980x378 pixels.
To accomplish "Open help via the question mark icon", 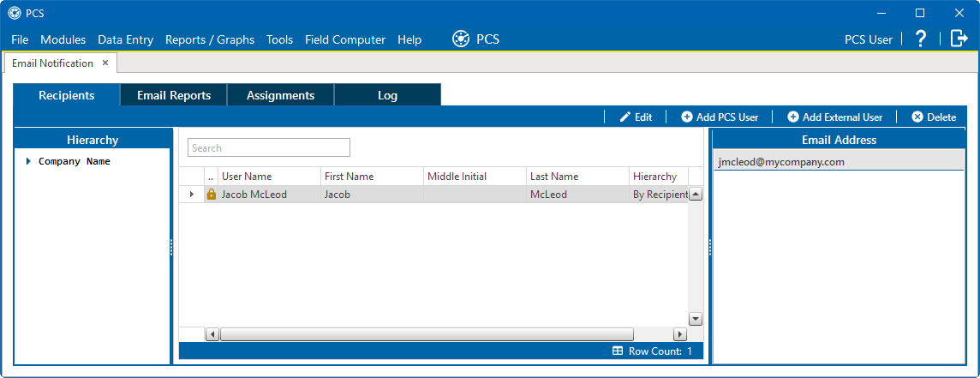I will pyautogui.click(x=921, y=39).
